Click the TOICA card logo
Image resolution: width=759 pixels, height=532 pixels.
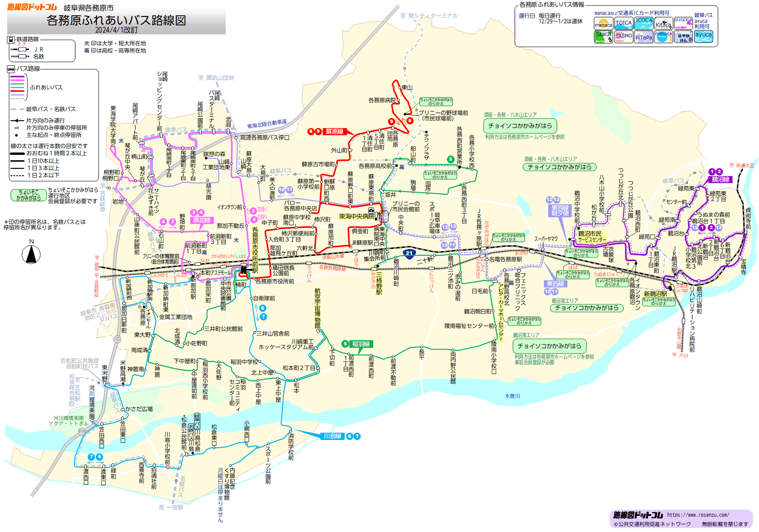(x=624, y=23)
